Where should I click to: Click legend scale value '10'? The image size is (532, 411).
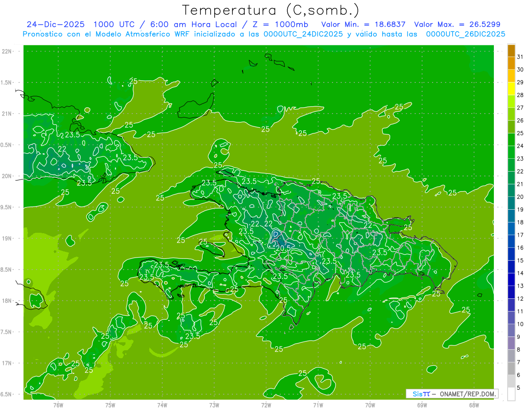click(x=520, y=324)
